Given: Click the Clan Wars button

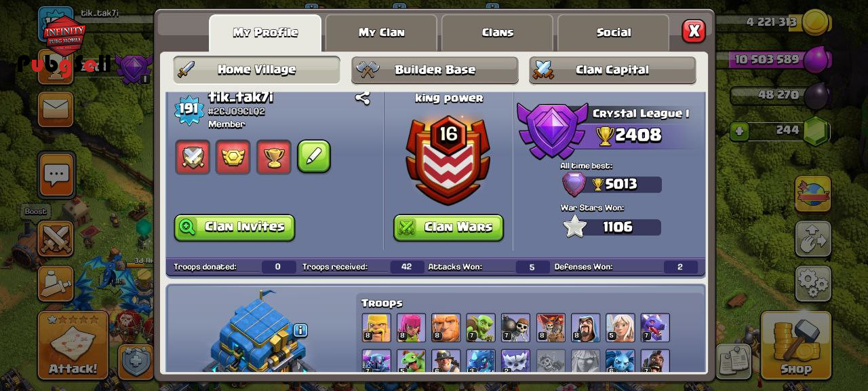Looking at the screenshot, I should (x=449, y=227).
